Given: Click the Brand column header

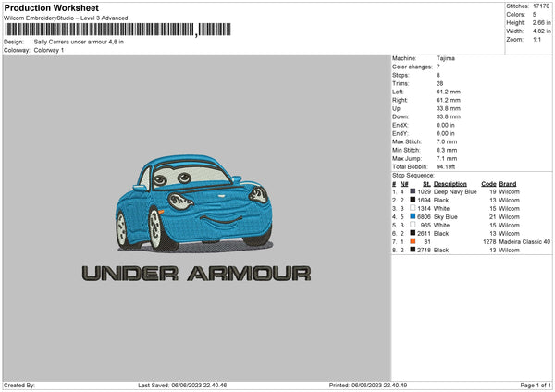Looking at the screenshot, I should (508, 183).
